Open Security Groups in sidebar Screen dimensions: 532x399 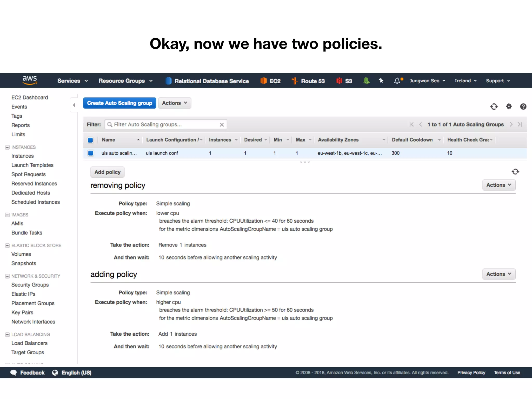(30, 285)
